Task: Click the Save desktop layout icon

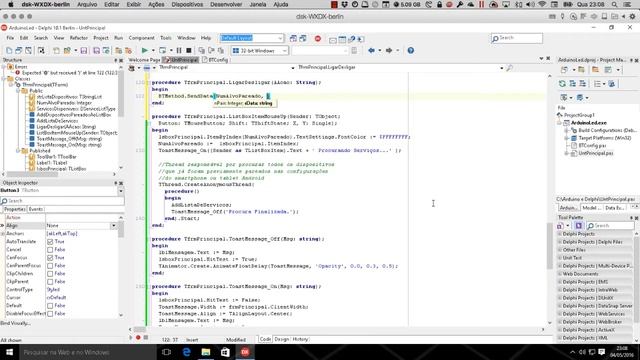Action: coord(293,38)
